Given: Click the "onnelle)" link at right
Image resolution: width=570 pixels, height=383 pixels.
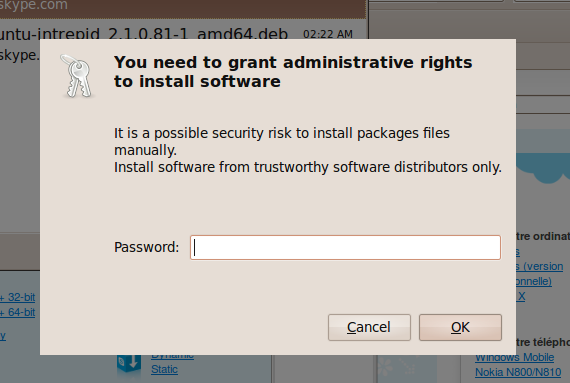Looking at the screenshot, I should (534, 281).
